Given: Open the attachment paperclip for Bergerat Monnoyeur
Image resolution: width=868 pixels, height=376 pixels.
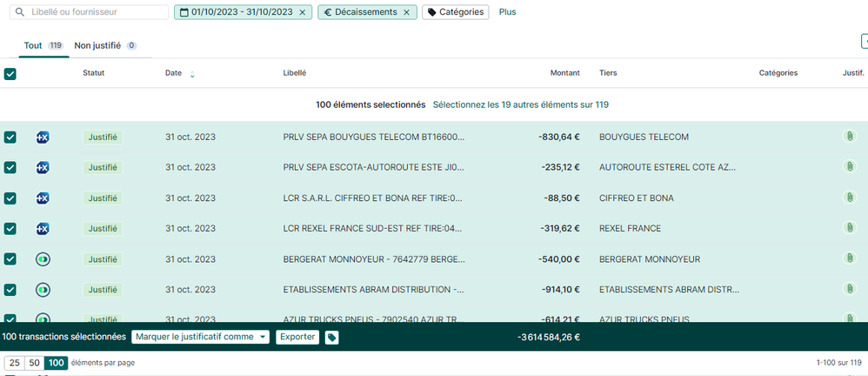Looking at the screenshot, I should pyautogui.click(x=850, y=258).
